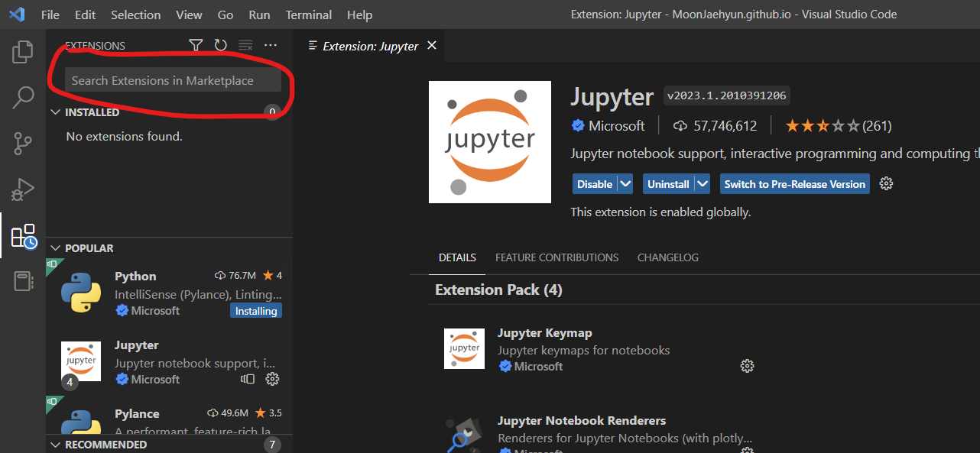This screenshot has height=453, width=980.
Task: Open Extensions panel more actions menu
Action: [271, 46]
